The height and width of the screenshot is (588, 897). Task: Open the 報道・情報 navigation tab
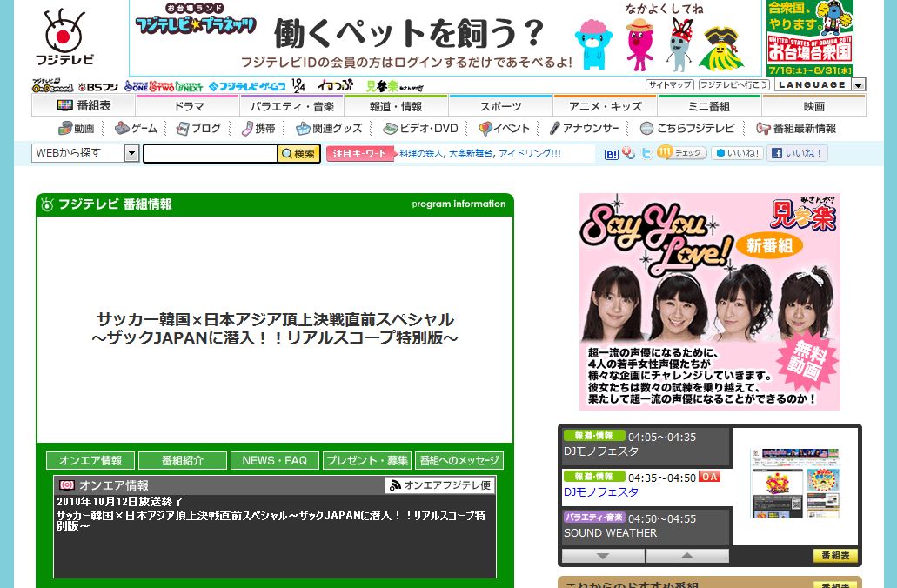(396, 106)
